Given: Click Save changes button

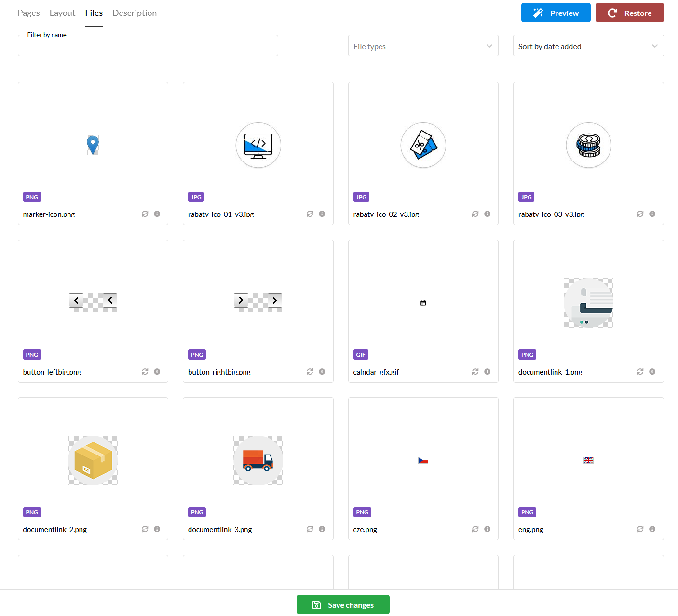Looking at the screenshot, I should [343, 604].
